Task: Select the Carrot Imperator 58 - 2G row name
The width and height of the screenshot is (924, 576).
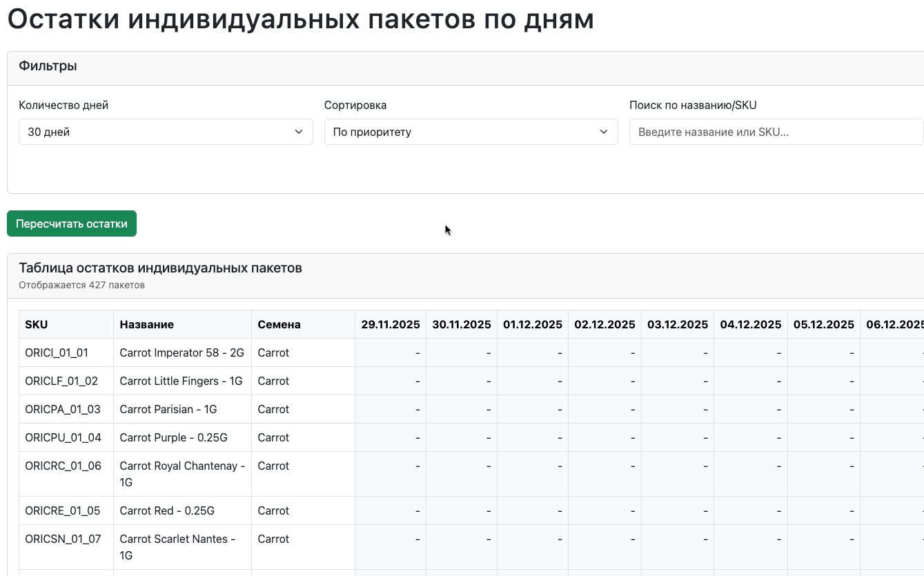Action: coord(181,352)
